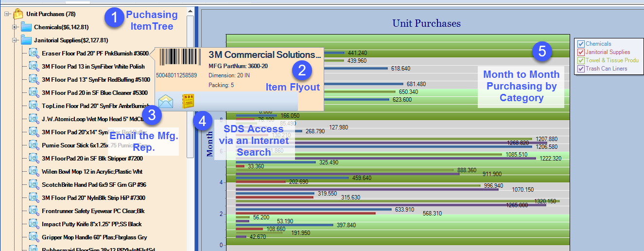Open the SDS sheet icon in flyout
This screenshot has width=644, height=251.
point(187,101)
